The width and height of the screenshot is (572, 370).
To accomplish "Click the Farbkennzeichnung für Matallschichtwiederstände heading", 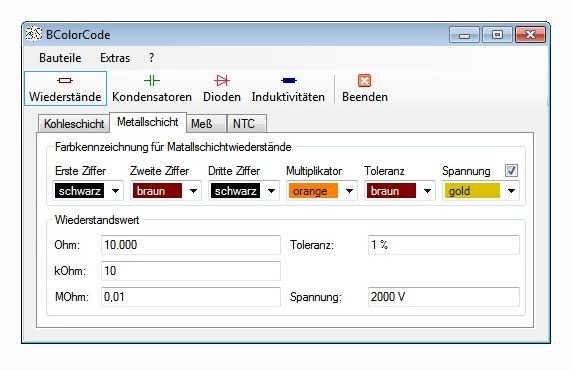I will tap(173, 147).
